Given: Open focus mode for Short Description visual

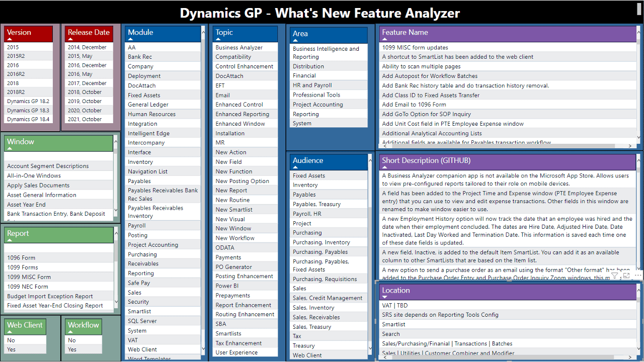Looking at the screenshot, I should point(626,276).
